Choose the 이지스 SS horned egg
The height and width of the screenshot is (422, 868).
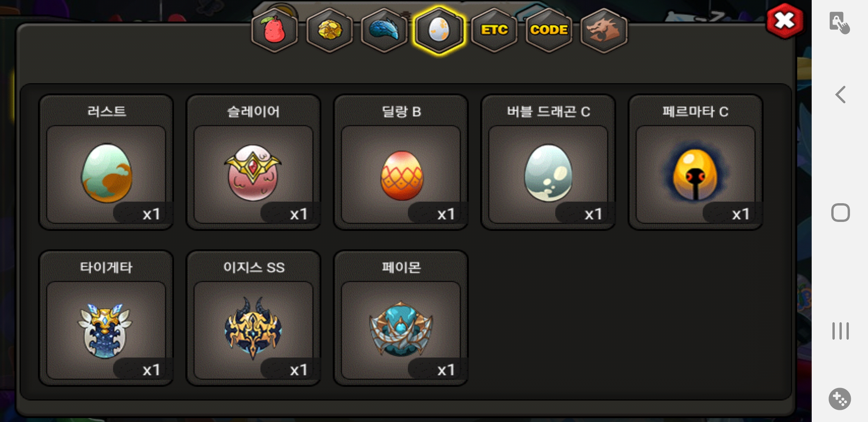tap(253, 318)
